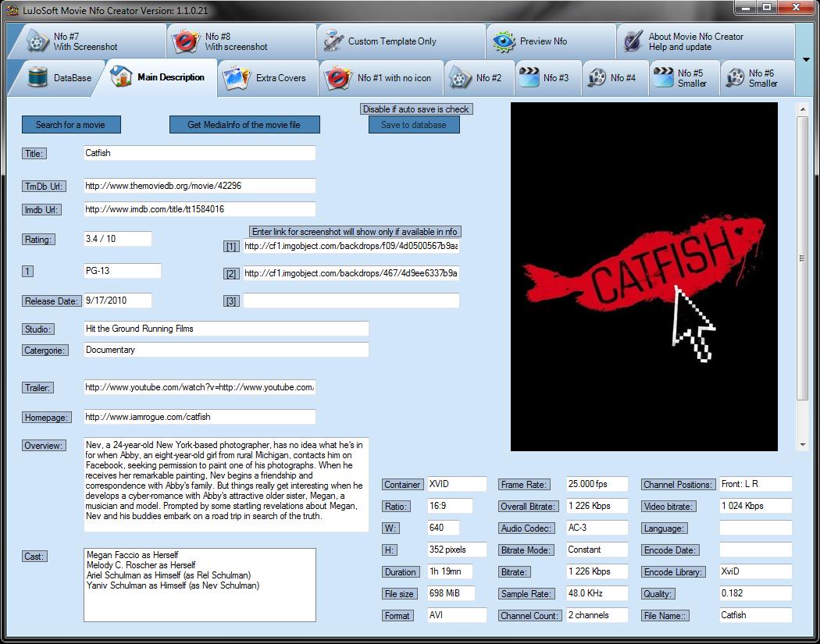Open the Extra Covers tab
Viewport: 820px width, 644px height.
click(x=268, y=78)
